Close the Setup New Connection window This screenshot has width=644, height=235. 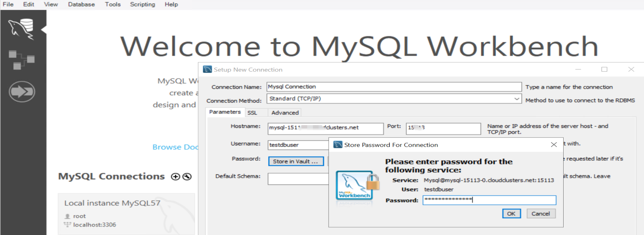(x=631, y=69)
